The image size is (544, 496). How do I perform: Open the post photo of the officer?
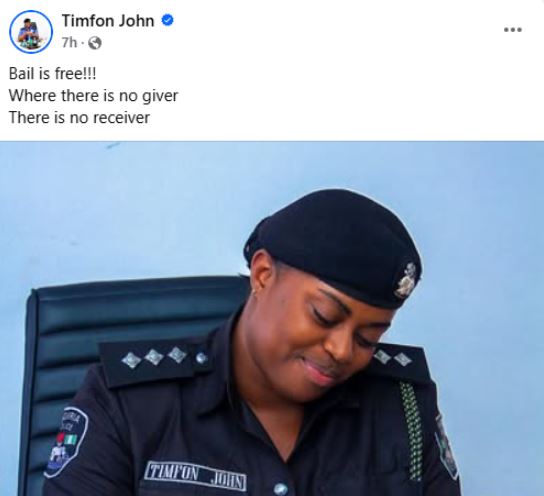click(272, 318)
